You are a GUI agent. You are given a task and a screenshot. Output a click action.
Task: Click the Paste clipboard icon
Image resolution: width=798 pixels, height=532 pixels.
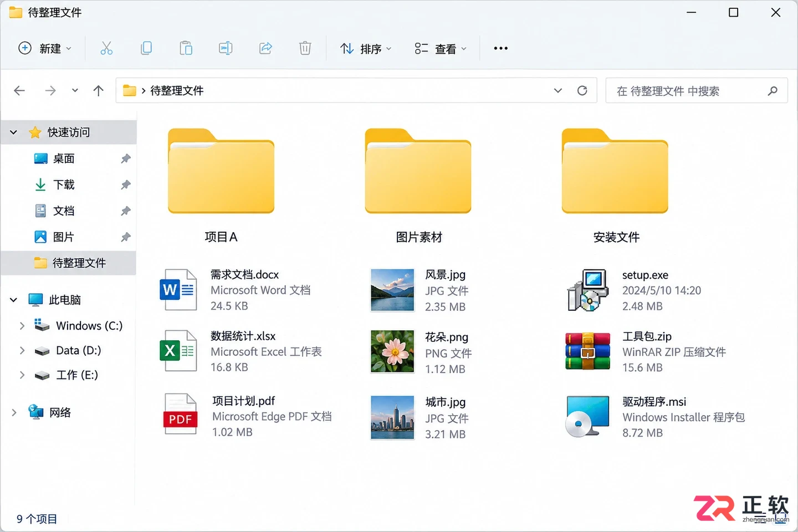coord(186,48)
